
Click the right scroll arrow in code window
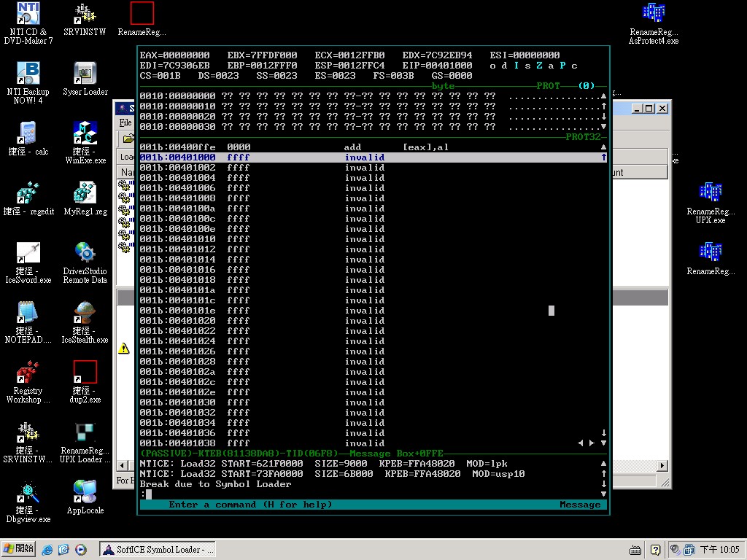[592, 443]
